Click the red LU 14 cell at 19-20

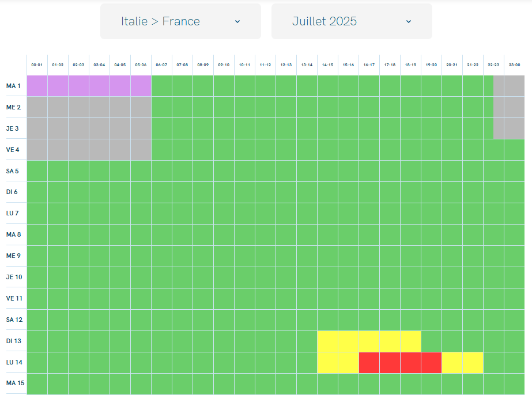tap(432, 362)
